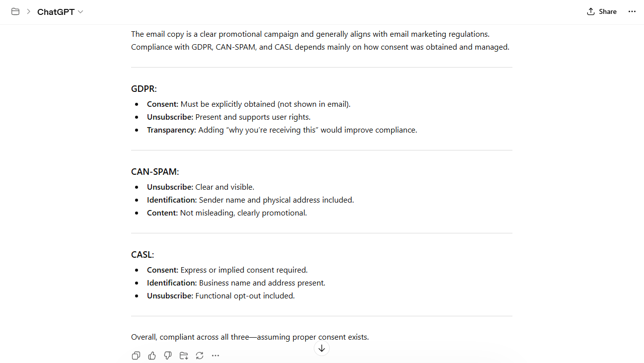Jump to bottom with the down-arrow button

[x=322, y=349]
